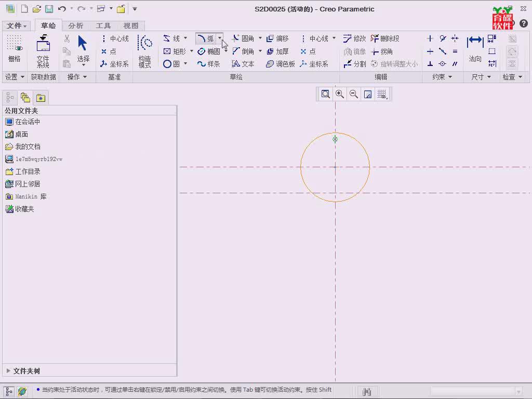Open My Documents (我的文档) folder
Image resolution: width=532 pixels, height=399 pixels.
pyautogui.click(x=23, y=147)
